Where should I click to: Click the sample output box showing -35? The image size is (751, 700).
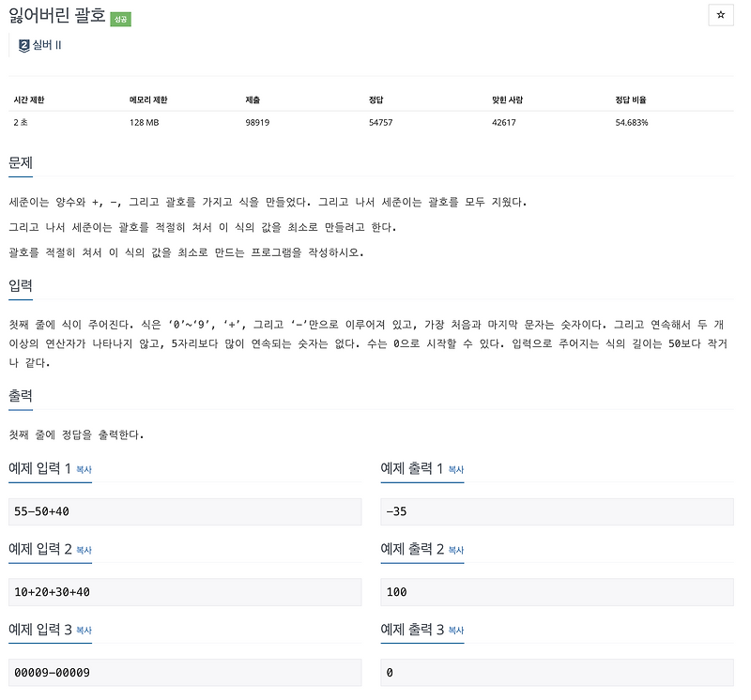tap(554, 511)
